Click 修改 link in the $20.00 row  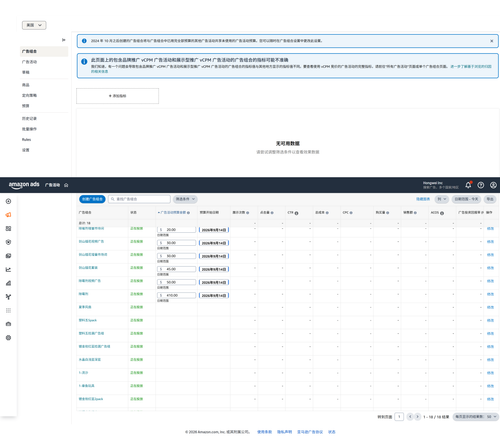pos(490,229)
